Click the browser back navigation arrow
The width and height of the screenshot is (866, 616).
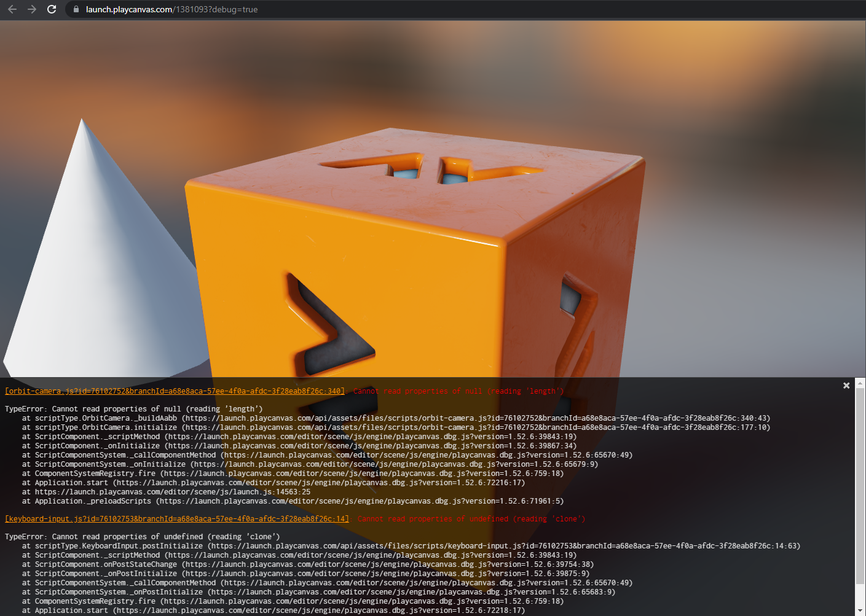12,9
